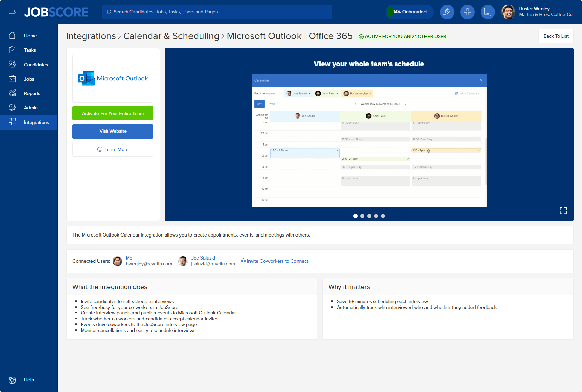Select the fifth carousel slide dot
The image size is (582, 392).
pos(383,216)
